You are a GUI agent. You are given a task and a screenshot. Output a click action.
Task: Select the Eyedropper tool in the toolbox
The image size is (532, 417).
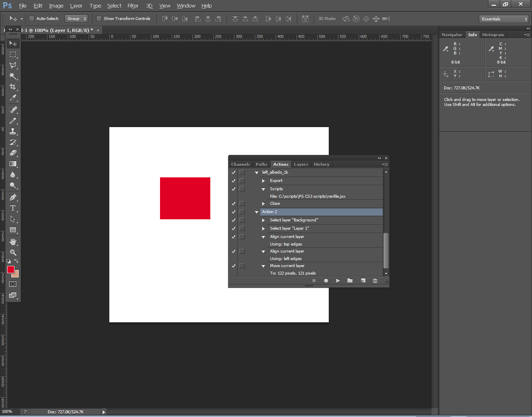pos(13,98)
